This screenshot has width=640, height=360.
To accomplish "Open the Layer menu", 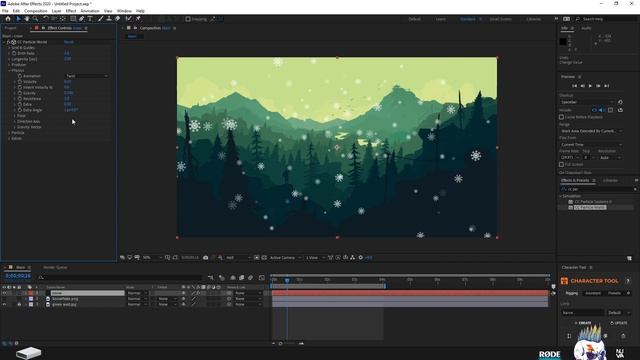I will [x=56, y=11].
